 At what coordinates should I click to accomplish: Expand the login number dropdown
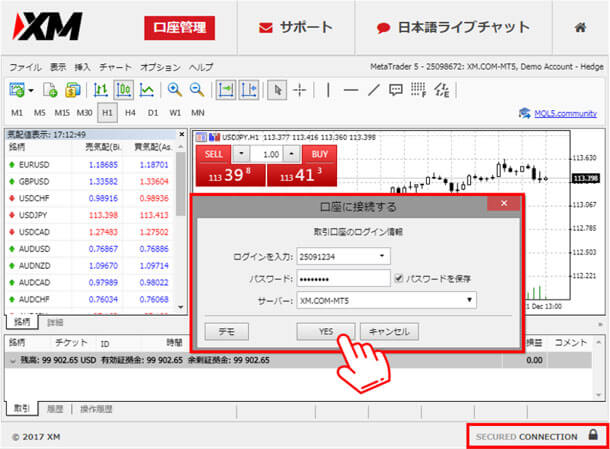(x=382, y=256)
